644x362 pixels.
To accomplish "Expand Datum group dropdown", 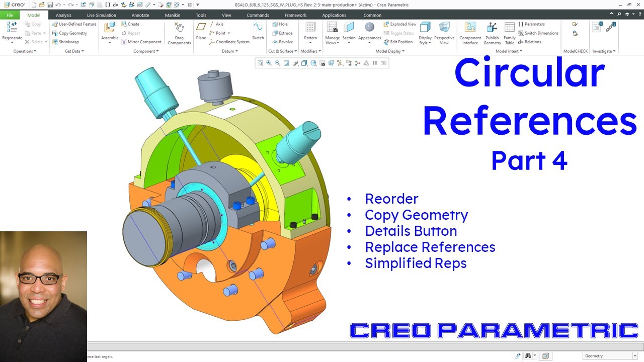I will 230,51.
